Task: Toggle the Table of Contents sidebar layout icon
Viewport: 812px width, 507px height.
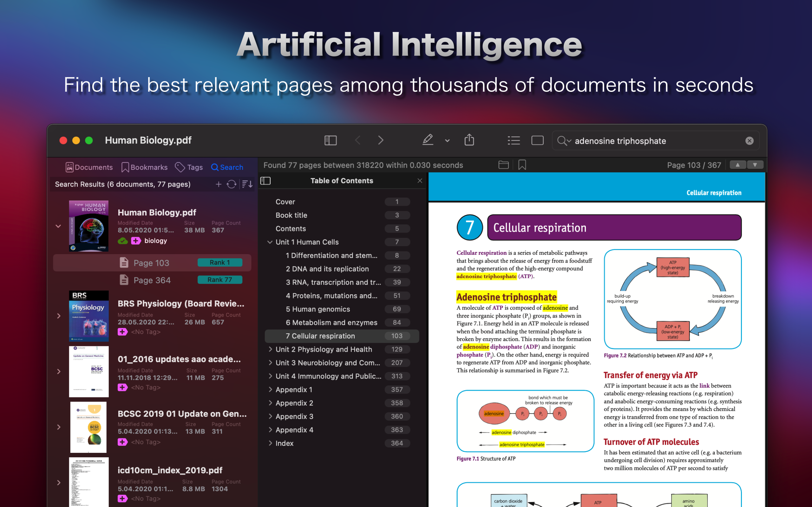Action: click(265, 181)
